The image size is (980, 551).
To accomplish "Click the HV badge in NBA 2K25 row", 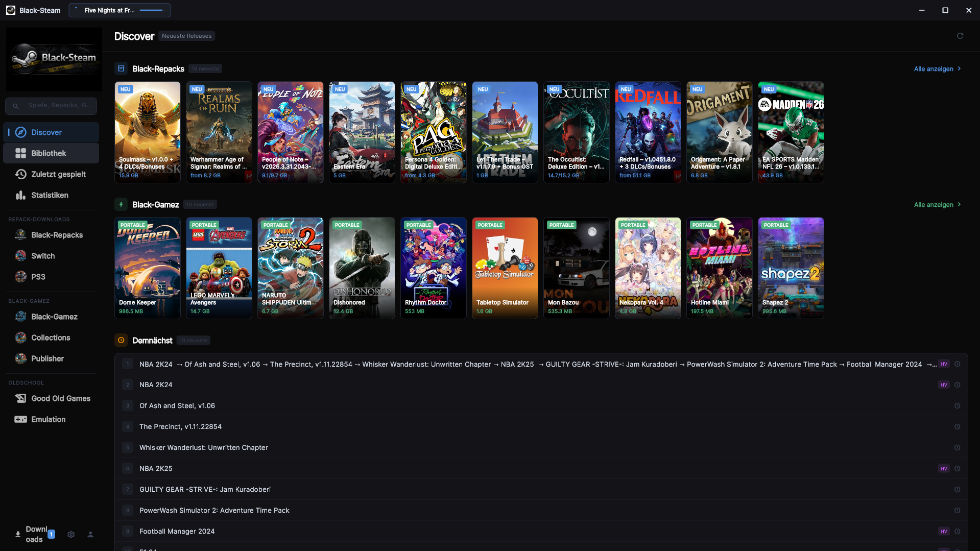I will (944, 468).
